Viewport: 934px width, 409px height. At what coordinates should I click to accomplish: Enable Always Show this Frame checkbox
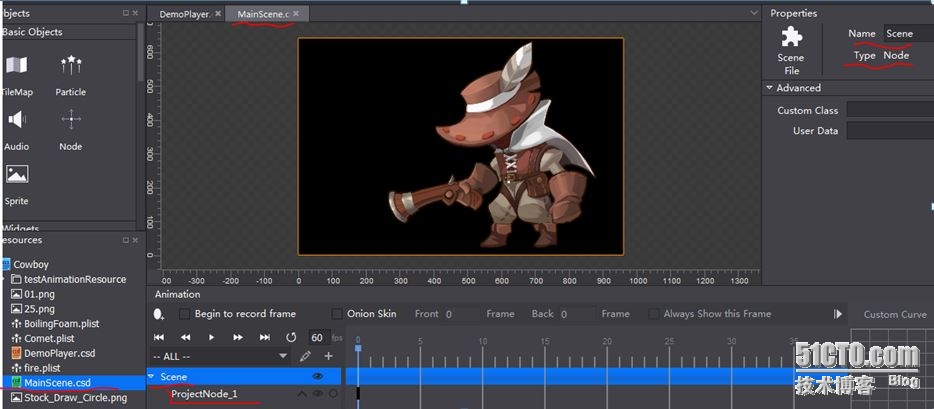653,314
